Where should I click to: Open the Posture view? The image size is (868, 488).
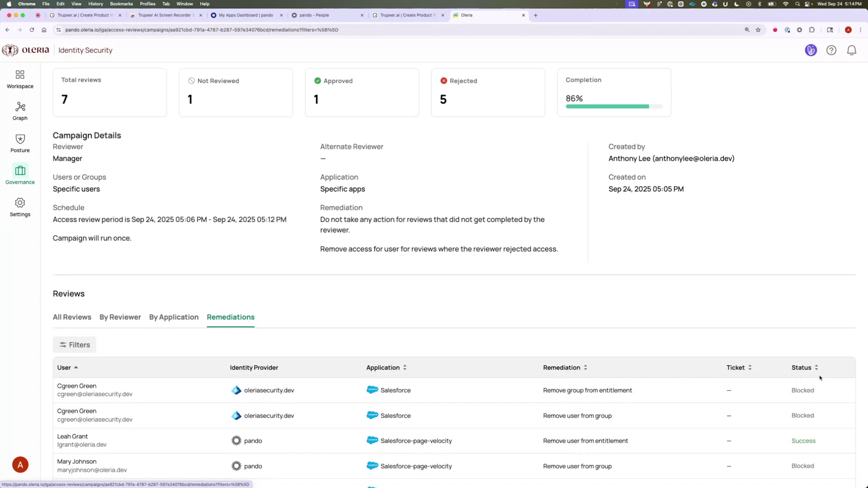click(x=20, y=143)
